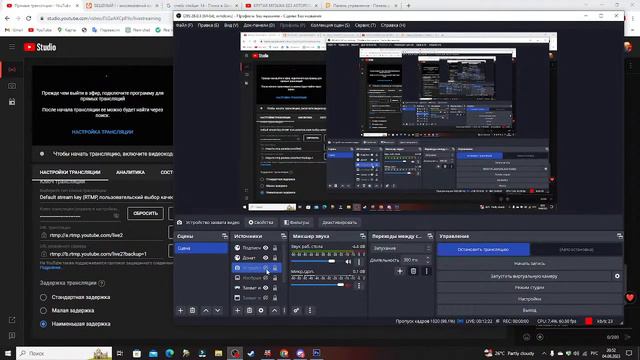Add a scene transition with the plus icon

(400, 271)
